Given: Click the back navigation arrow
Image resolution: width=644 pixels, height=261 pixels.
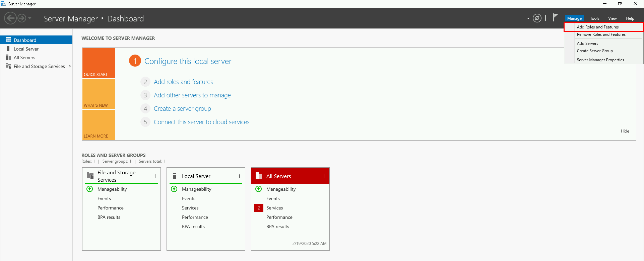Looking at the screenshot, I should pyautogui.click(x=10, y=18).
